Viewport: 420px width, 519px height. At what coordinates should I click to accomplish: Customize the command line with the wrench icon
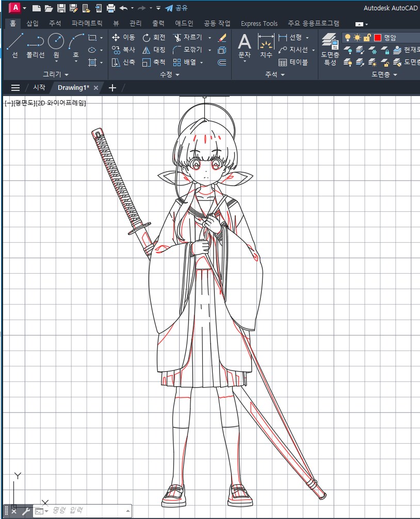(26, 511)
